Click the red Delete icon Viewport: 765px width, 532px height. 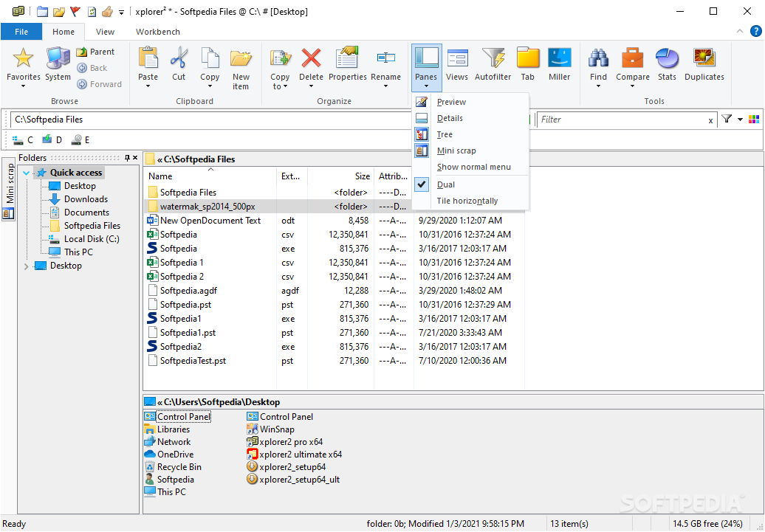point(311,58)
